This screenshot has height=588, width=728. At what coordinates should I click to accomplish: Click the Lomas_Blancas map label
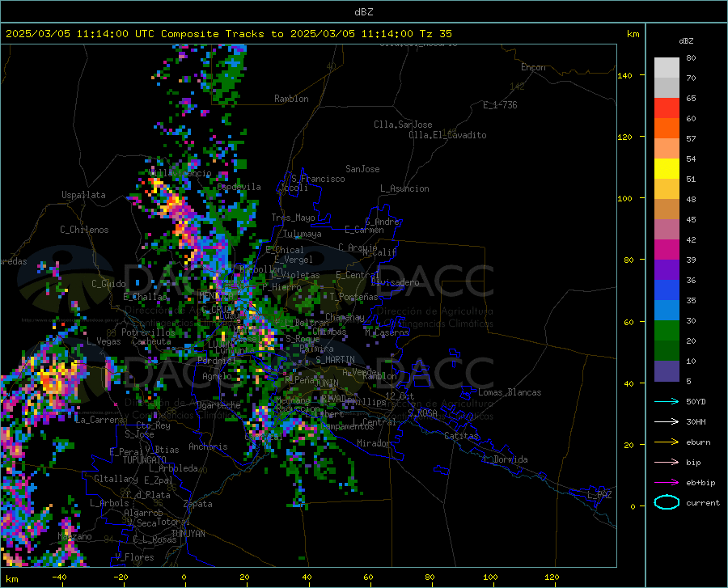pyautogui.click(x=510, y=392)
